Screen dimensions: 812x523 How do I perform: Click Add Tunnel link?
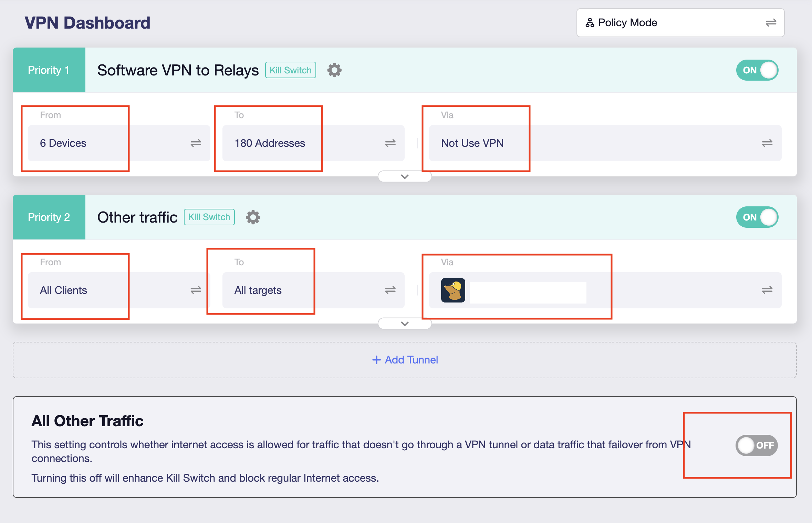coord(405,360)
